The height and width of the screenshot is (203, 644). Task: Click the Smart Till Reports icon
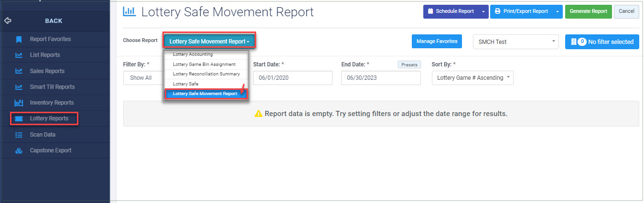(x=19, y=87)
